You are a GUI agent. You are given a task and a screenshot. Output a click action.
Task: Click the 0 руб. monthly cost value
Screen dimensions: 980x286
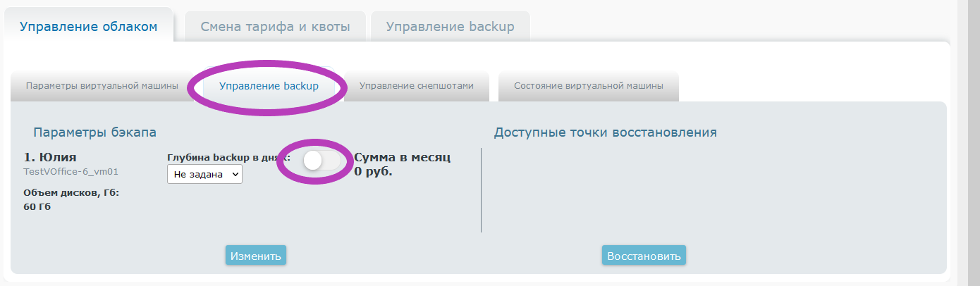click(373, 171)
